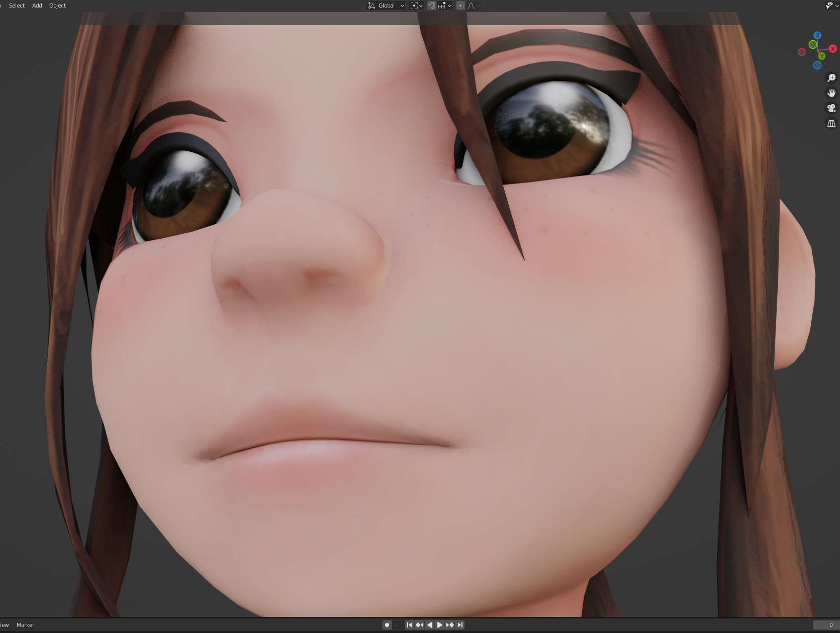Snap view to the negative X axis
840x633 pixels.
click(x=802, y=52)
